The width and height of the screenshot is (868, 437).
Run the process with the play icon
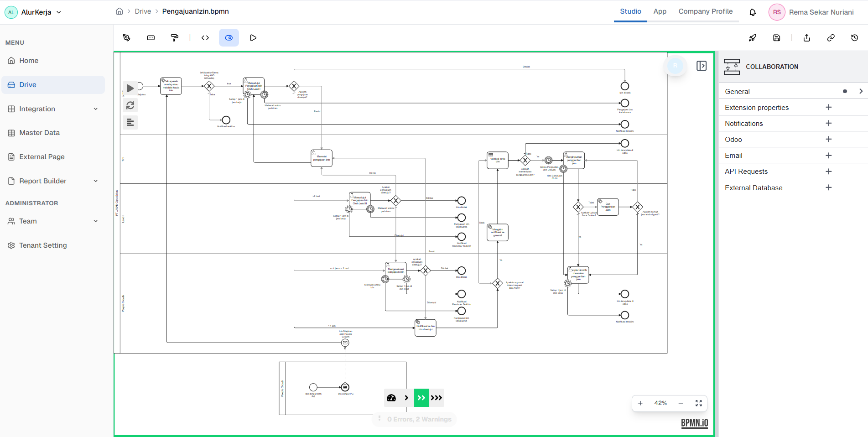coord(253,37)
